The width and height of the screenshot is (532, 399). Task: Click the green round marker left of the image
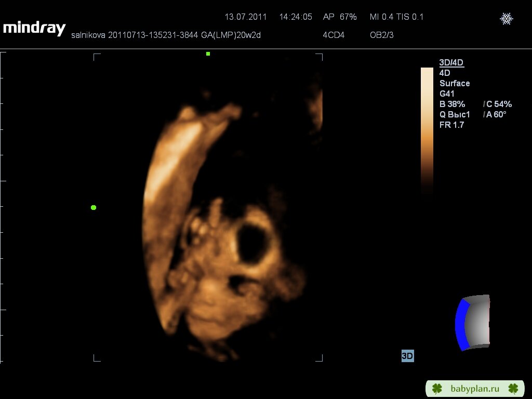tap(94, 208)
